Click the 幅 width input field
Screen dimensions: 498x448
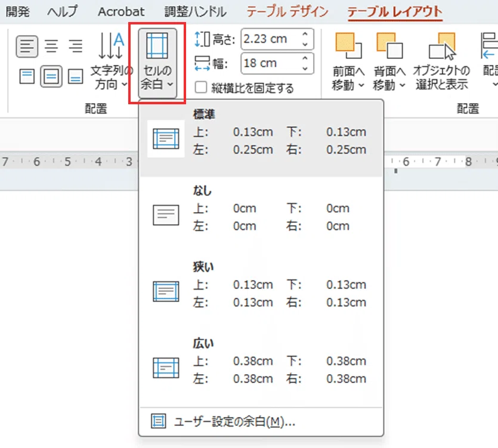click(x=270, y=63)
